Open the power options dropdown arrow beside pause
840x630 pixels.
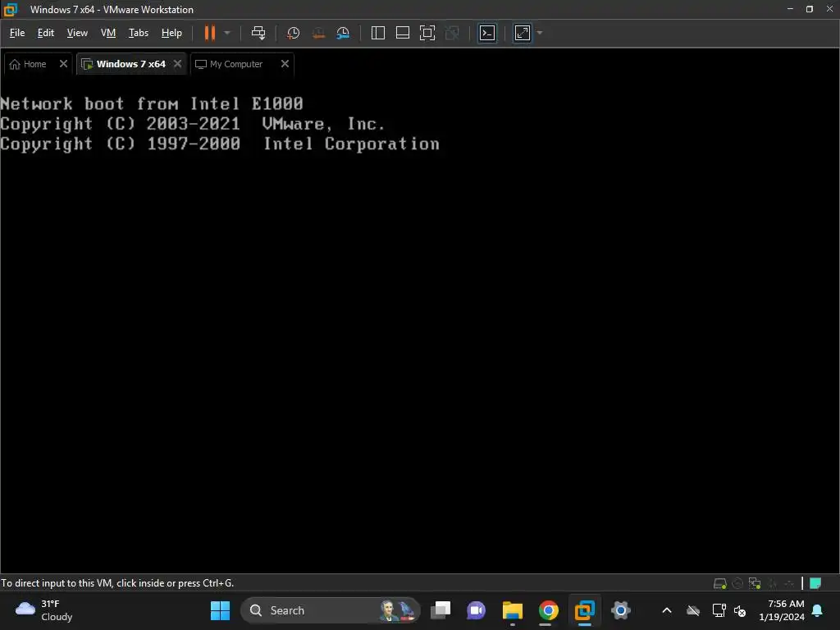click(x=227, y=33)
